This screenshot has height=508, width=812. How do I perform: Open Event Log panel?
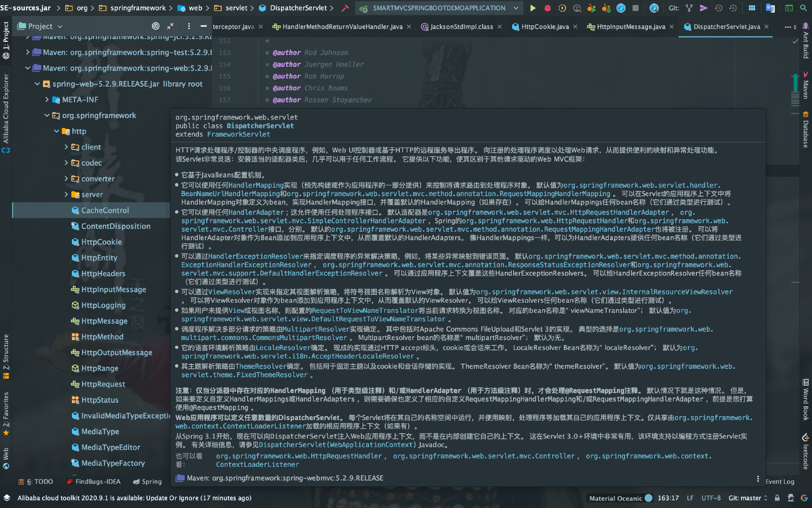click(x=780, y=482)
